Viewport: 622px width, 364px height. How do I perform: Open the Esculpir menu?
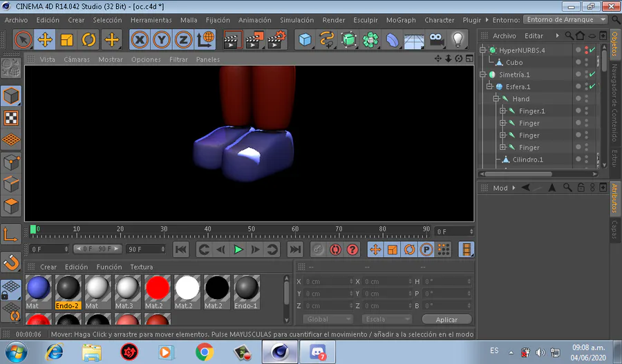pyautogui.click(x=366, y=20)
